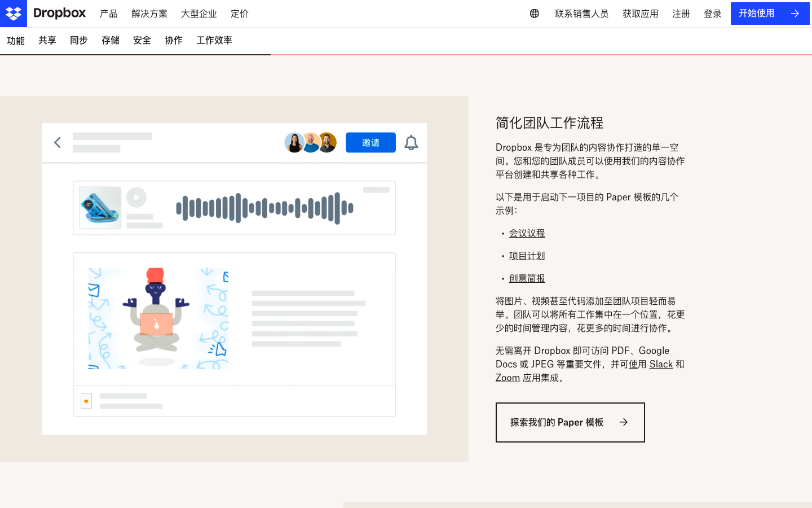
Task: Select the 功能 tab
Action: pos(16,41)
